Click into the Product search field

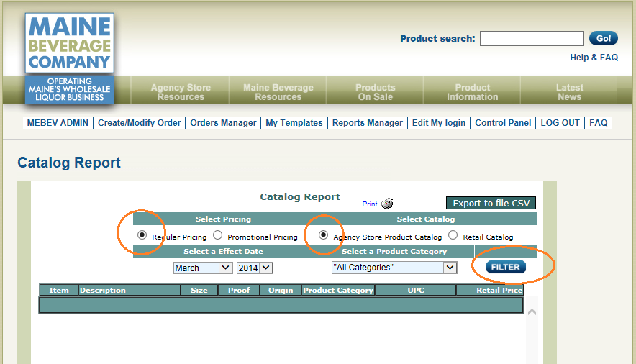click(x=532, y=39)
